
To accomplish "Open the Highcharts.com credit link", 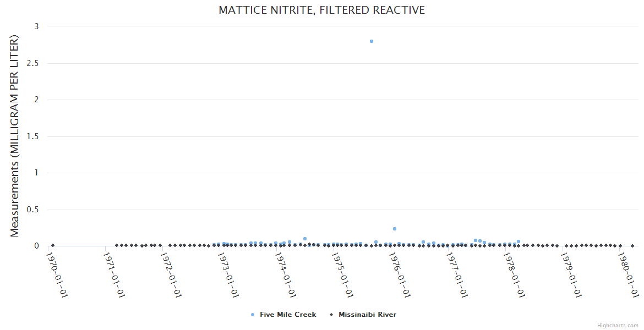I will [x=618, y=326].
